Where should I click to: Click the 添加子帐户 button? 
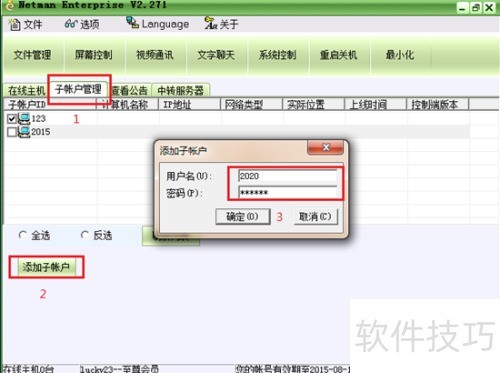(46, 267)
